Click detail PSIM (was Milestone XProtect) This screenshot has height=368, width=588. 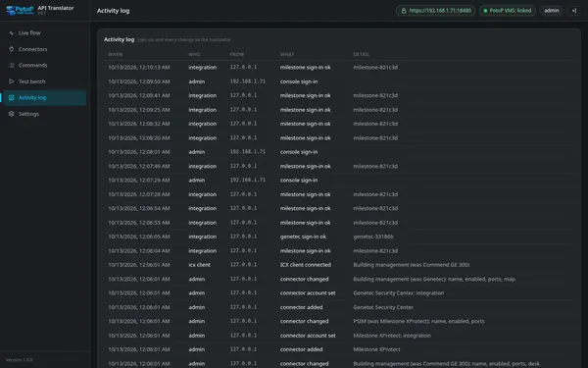[418, 321]
